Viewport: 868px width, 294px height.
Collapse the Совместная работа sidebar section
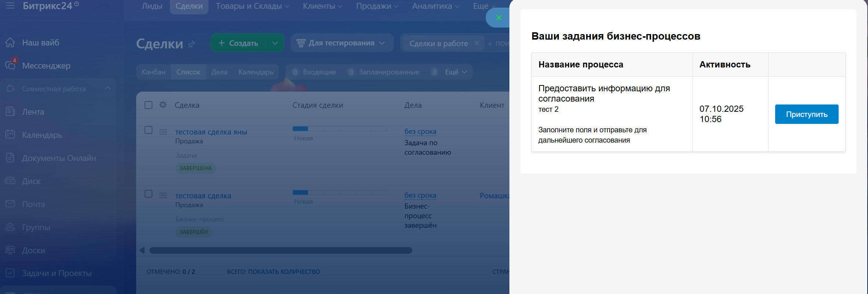108,88
